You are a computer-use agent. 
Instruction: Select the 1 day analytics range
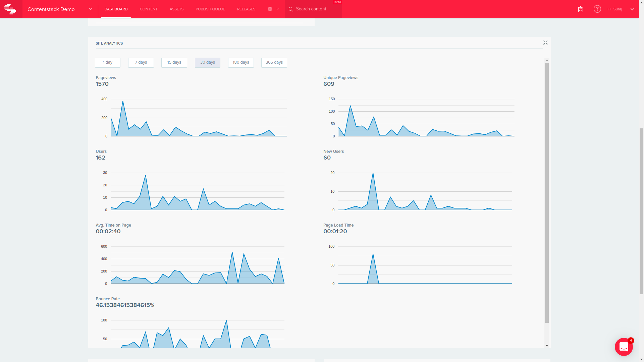coord(107,62)
